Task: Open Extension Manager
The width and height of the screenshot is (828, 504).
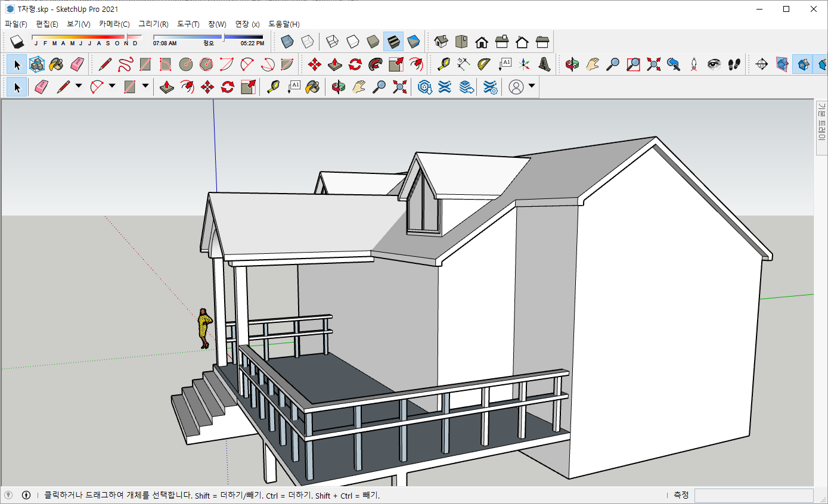Action: 490,88
